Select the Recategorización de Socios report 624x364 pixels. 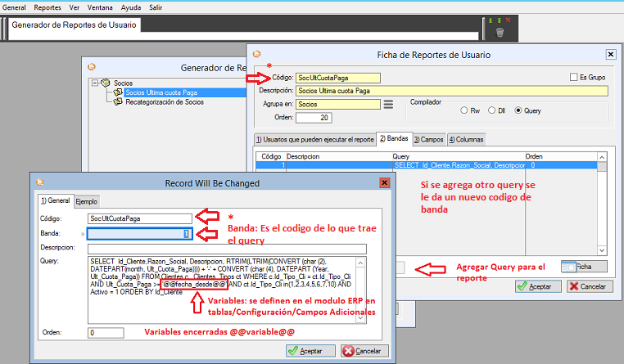[x=164, y=102]
